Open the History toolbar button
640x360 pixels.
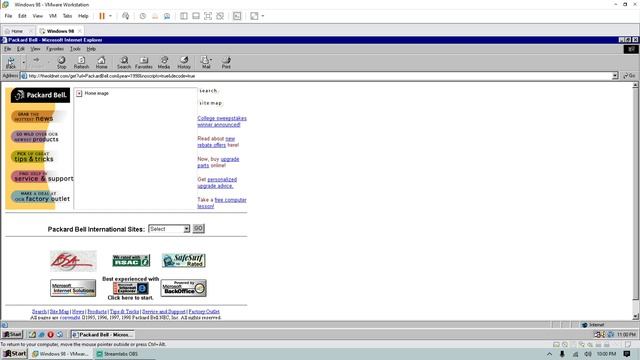[x=184, y=62]
